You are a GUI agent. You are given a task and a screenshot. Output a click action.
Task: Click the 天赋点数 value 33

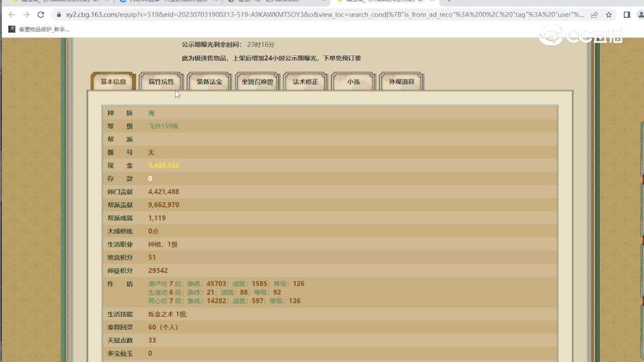152,340
